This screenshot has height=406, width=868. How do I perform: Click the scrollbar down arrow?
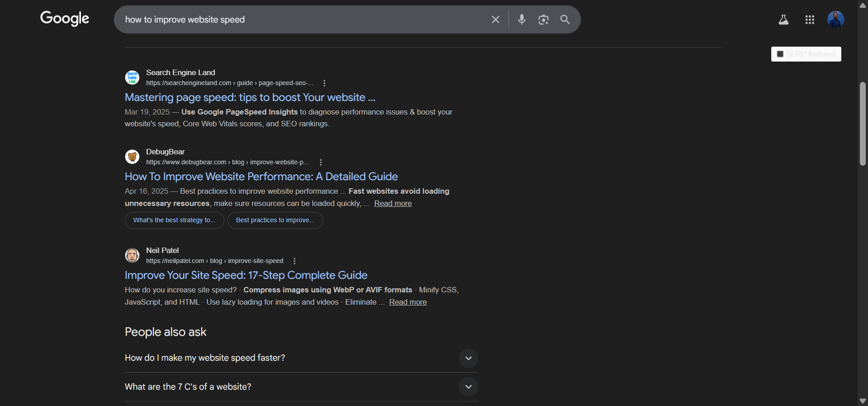(863, 401)
